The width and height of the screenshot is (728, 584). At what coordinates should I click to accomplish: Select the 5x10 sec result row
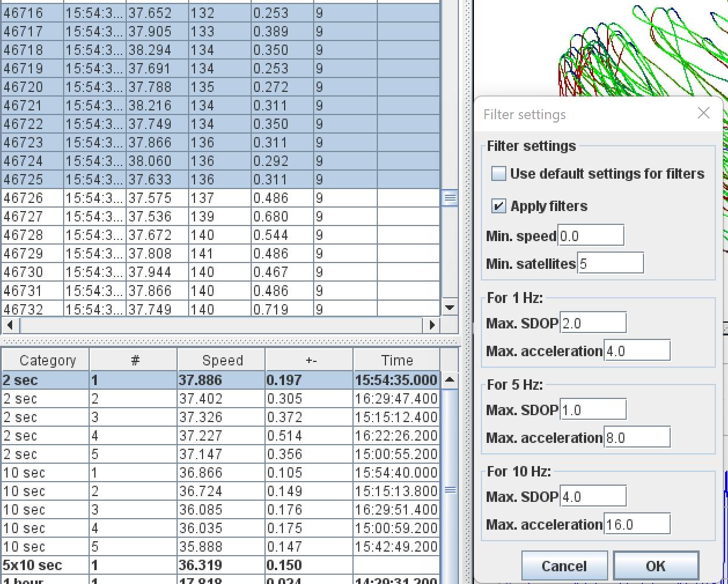(x=220, y=565)
